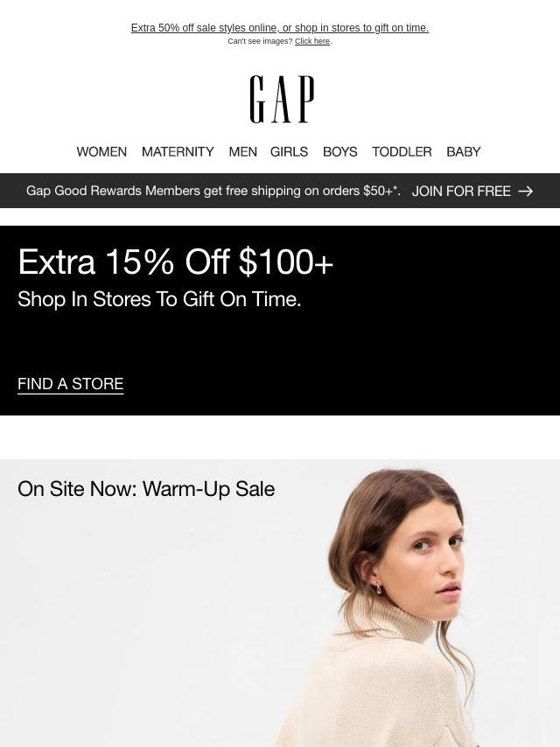Click the On Site Now: Warm-Up Sale heading

pos(146,489)
